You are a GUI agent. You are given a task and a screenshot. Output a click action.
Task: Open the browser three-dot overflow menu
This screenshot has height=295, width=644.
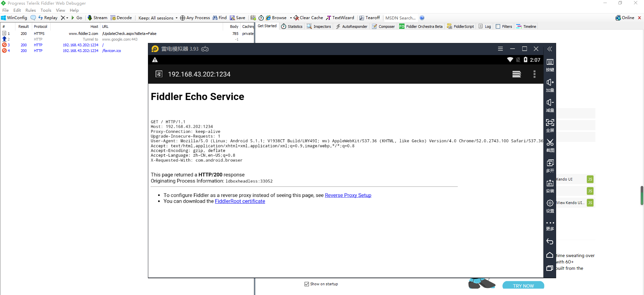tap(534, 74)
